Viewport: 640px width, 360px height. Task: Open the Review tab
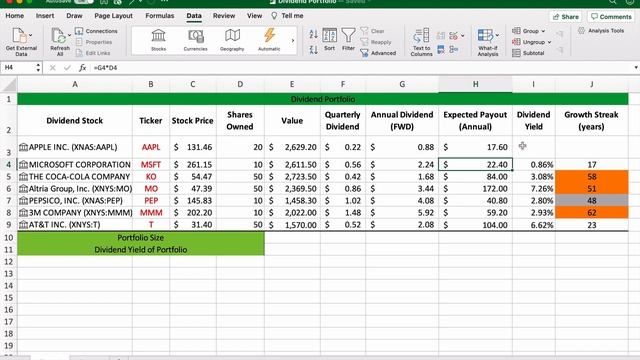coord(224,16)
